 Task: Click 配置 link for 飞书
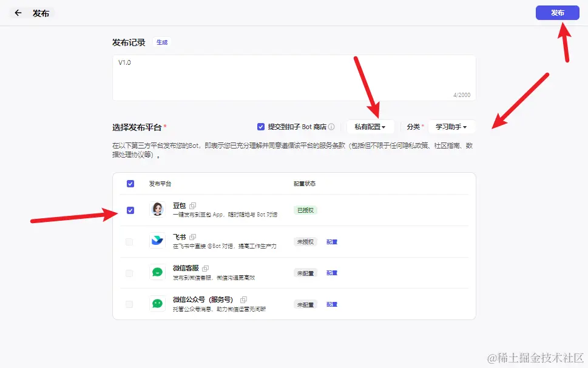332,242
